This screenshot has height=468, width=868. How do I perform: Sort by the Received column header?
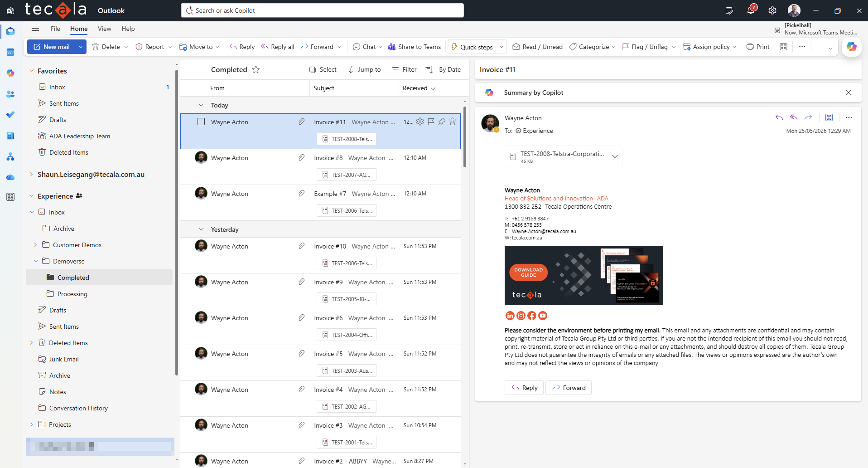(419, 88)
